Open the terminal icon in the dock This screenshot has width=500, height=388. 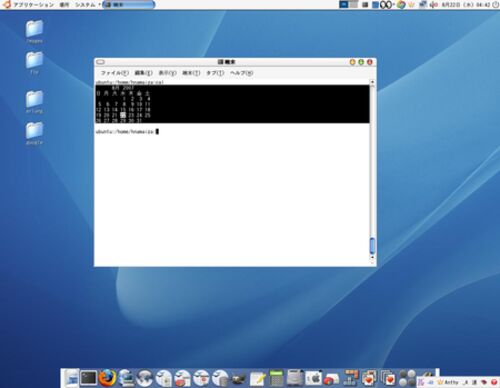pyautogui.click(x=88, y=378)
